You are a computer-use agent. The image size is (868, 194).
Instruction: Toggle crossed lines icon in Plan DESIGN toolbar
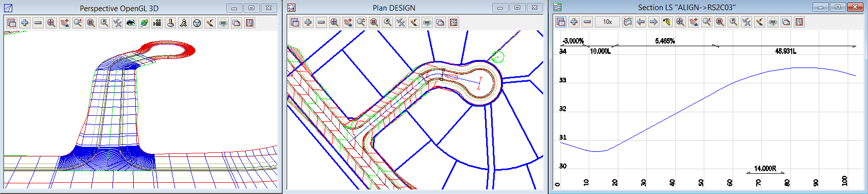(401, 22)
